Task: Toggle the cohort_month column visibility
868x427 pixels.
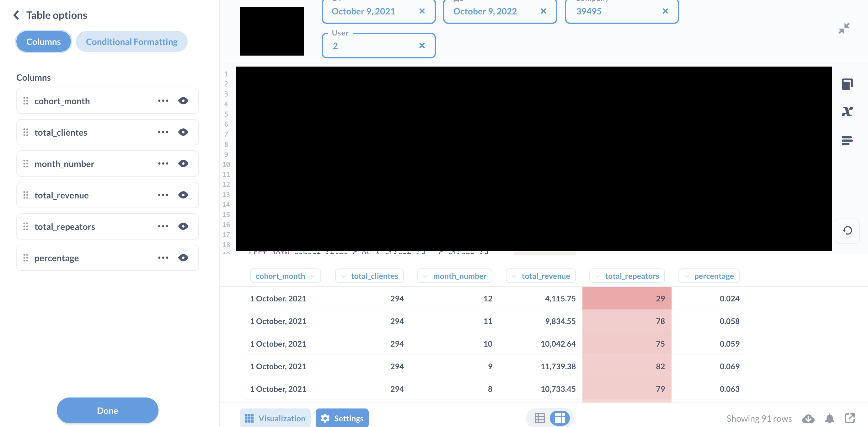Action: 183,101
